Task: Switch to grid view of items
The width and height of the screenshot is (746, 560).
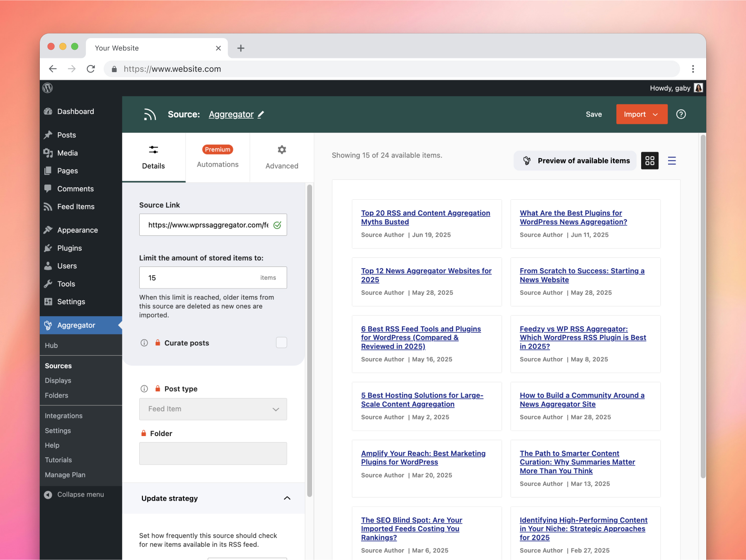Action: (650, 160)
